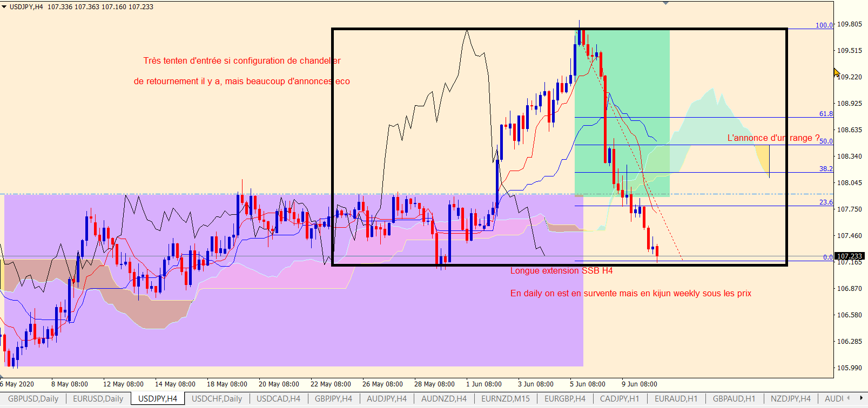Switch to the NZDJPY,H4 tab
The image size is (868, 408).
click(x=791, y=399)
